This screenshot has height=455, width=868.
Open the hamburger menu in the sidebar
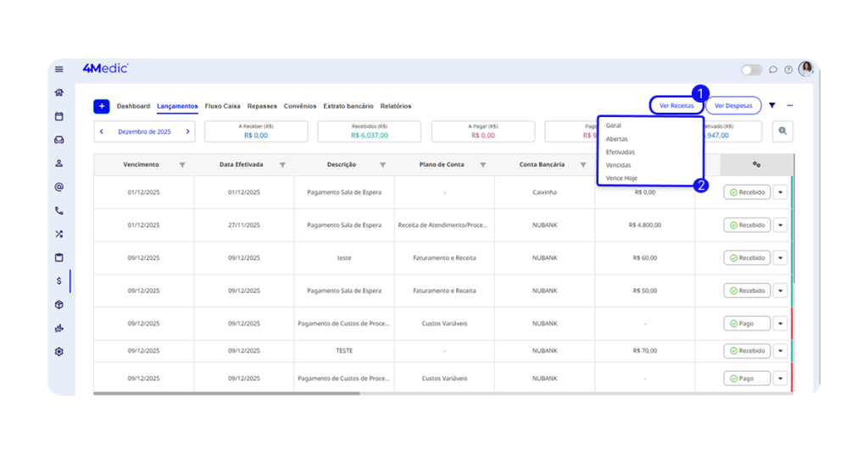pyautogui.click(x=58, y=69)
